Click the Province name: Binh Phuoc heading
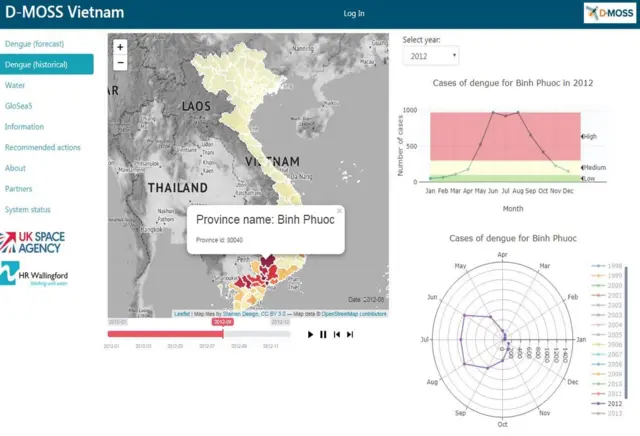 (x=265, y=220)
